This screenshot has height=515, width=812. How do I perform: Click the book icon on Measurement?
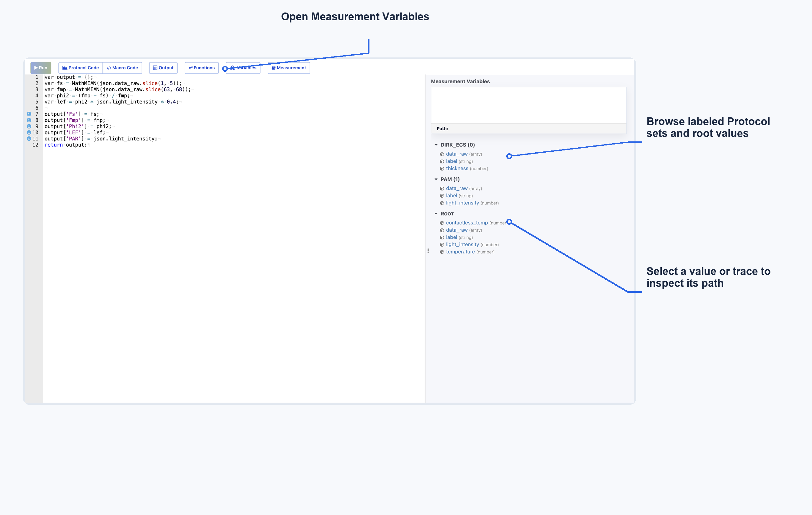tap(274, 68)
